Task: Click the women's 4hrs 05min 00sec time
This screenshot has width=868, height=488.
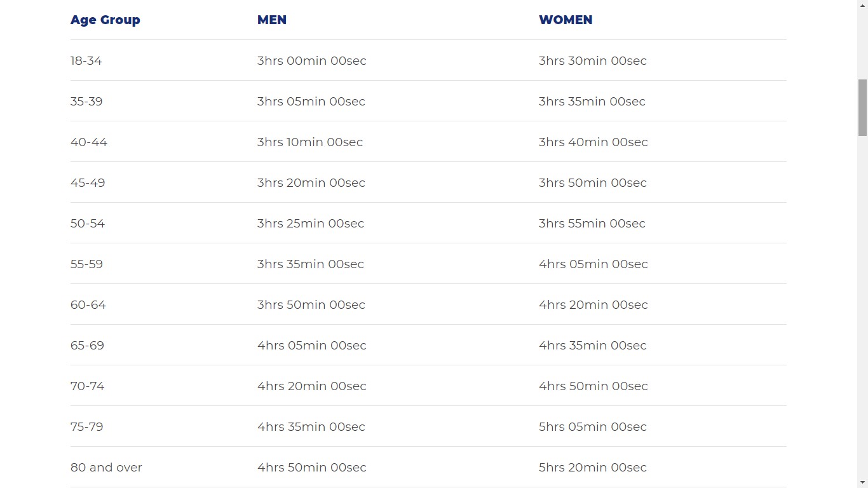Action: coord(593,264)
